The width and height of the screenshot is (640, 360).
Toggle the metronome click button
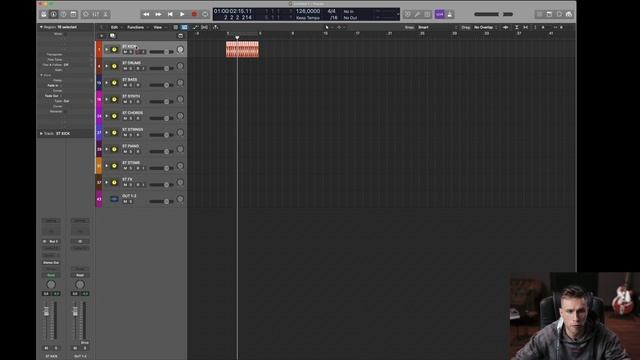click(450, 14)
